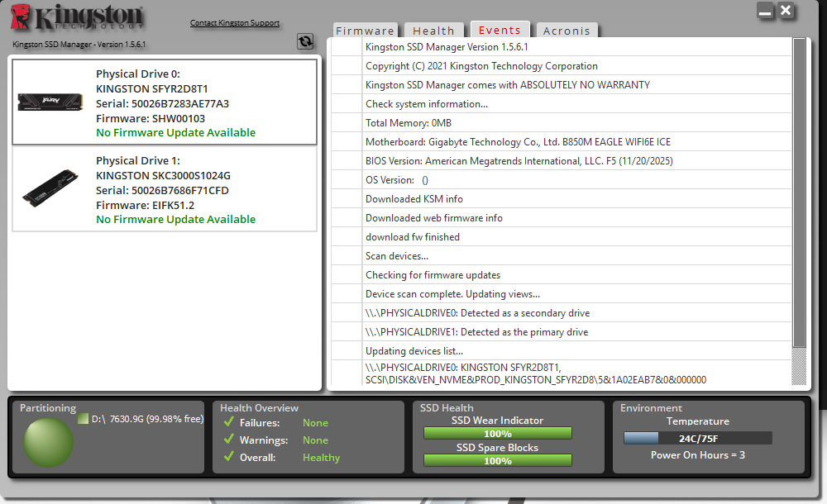The image size is (827, 504).
Task: Click the Overall 'Healthy' status value
Action: pos(321,458)
